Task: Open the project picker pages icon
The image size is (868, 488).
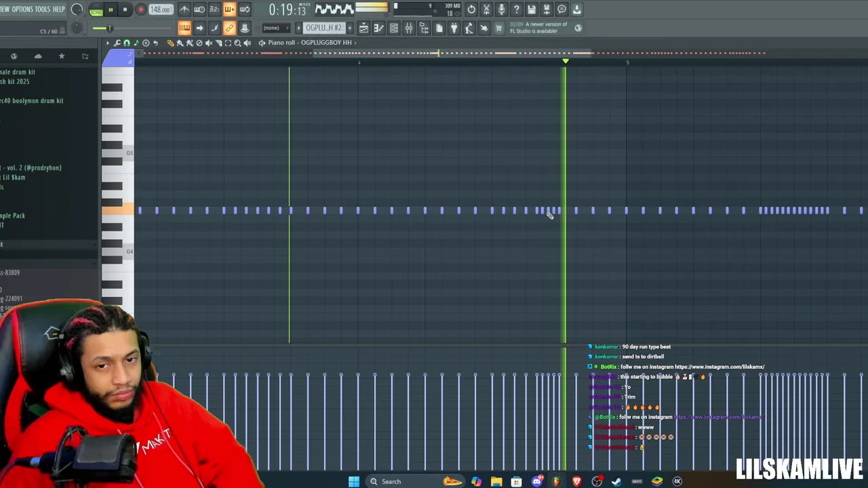Action: point(439,28)
